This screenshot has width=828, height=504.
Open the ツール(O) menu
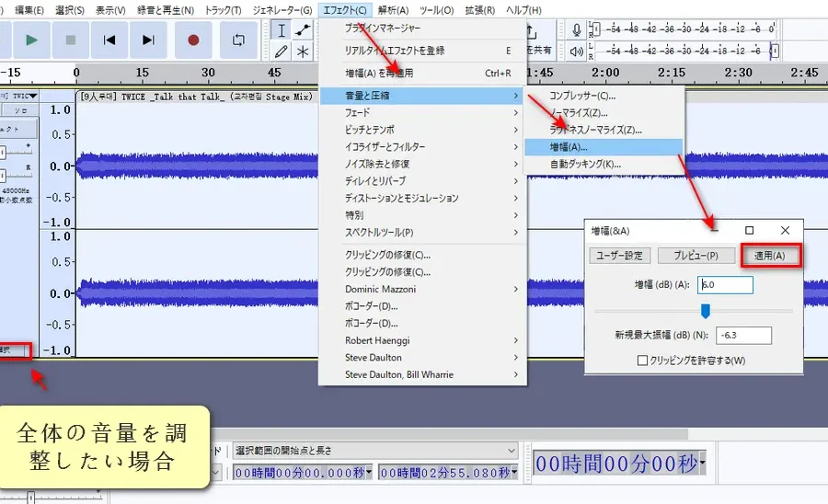pos(437,10)
